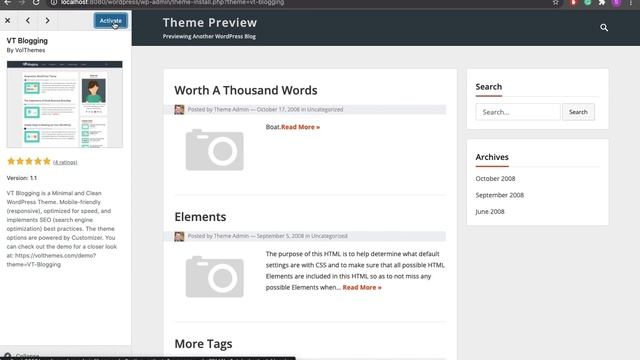
Task: Open October 2008 archive
Action: pos(495,178)
